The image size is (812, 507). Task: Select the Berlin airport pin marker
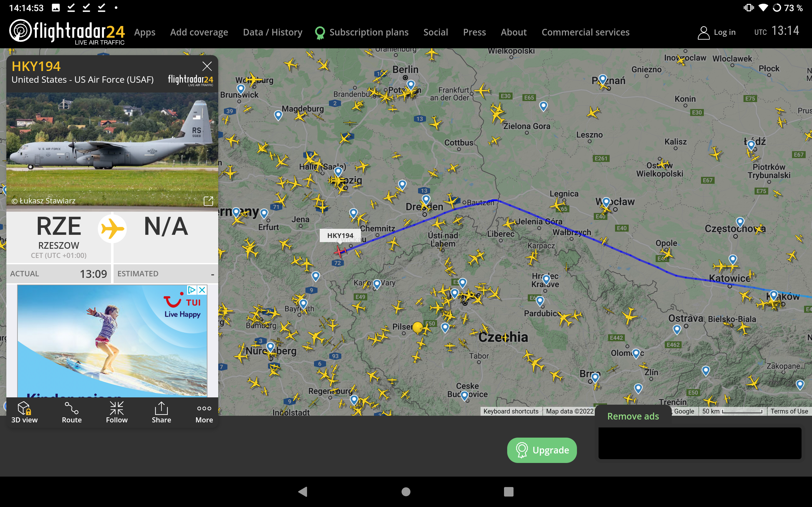coord(411,84)
